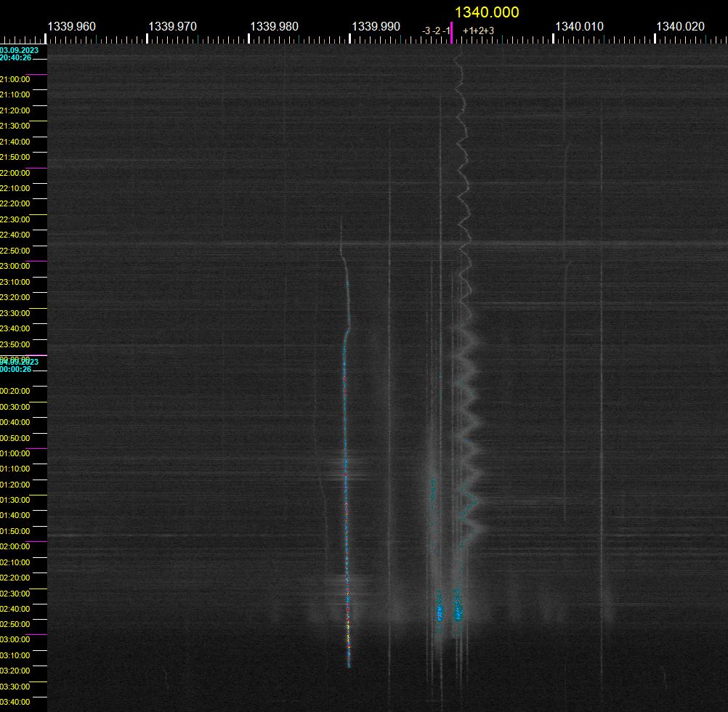Screen dimensions: 728x712
Task: Click the magenta center frequency marker
Action: pos(452,33)
